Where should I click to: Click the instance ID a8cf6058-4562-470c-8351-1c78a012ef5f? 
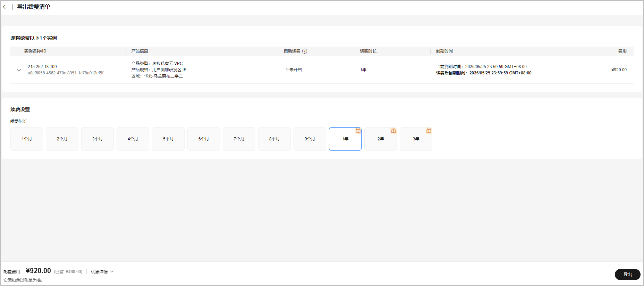pyautogui.click(x=66, y=73)
